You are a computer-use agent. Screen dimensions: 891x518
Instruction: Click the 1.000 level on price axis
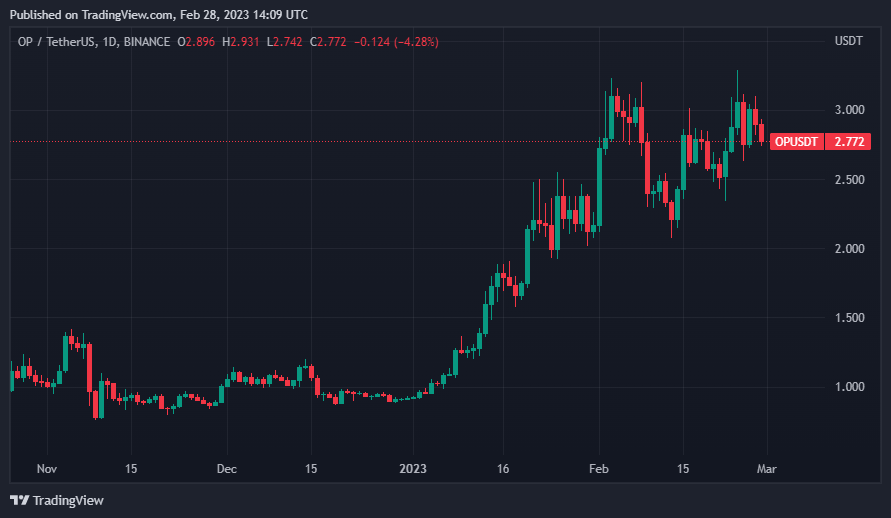tap(850, 387)
